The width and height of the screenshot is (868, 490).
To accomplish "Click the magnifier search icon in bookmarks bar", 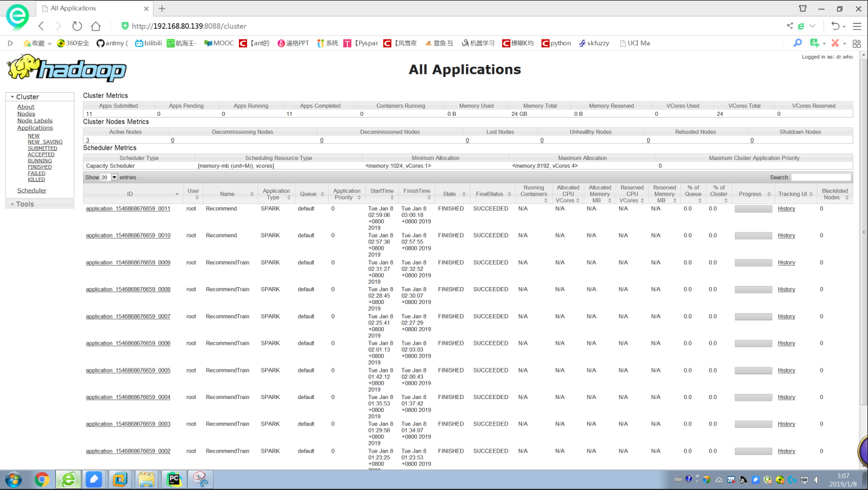I will (797, 43).
